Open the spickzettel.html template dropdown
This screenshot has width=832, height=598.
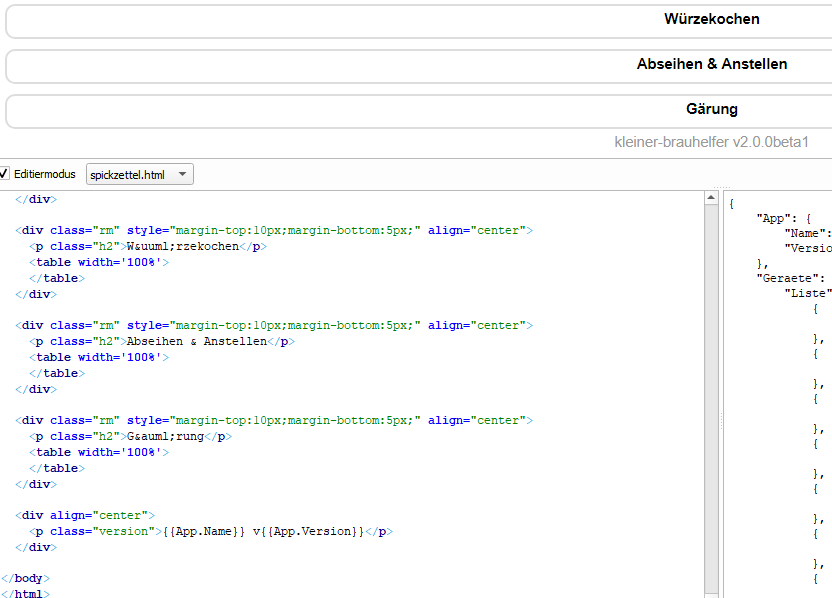pyautogui.click(x=140, y=175)
